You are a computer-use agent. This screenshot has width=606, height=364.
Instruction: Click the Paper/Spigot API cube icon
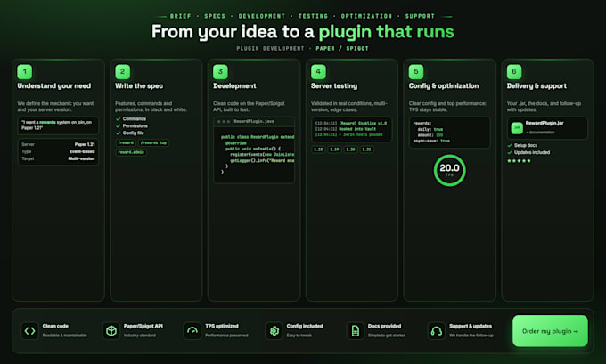tap(111, 331)
